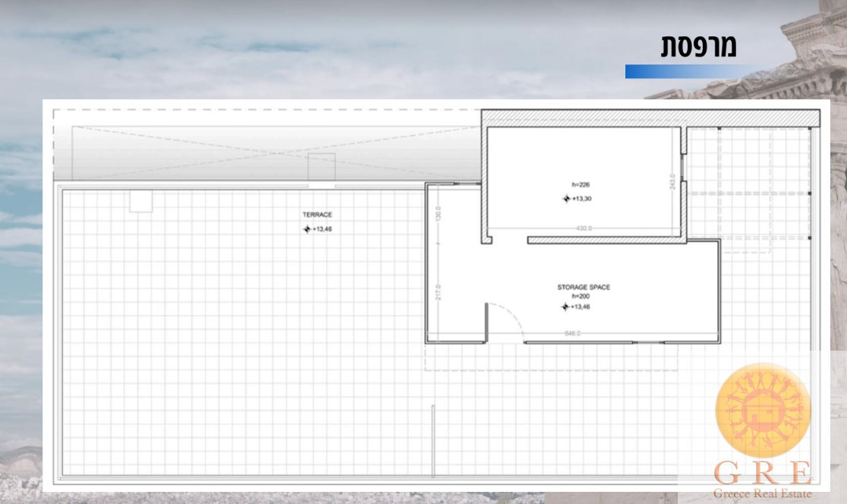This screenshot has height=504, width=847.
Task: Select the Hebrew title מרפסת
Action: point(697,46)
